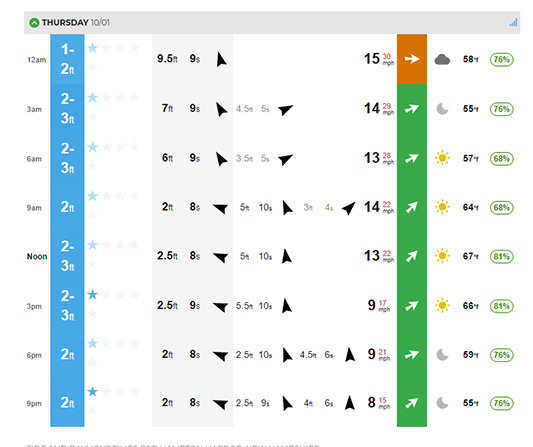This screenshot has height=447, width=533.
Task: Click the THURSDAY 10/01 header title
Action: (x=75, y=22)
